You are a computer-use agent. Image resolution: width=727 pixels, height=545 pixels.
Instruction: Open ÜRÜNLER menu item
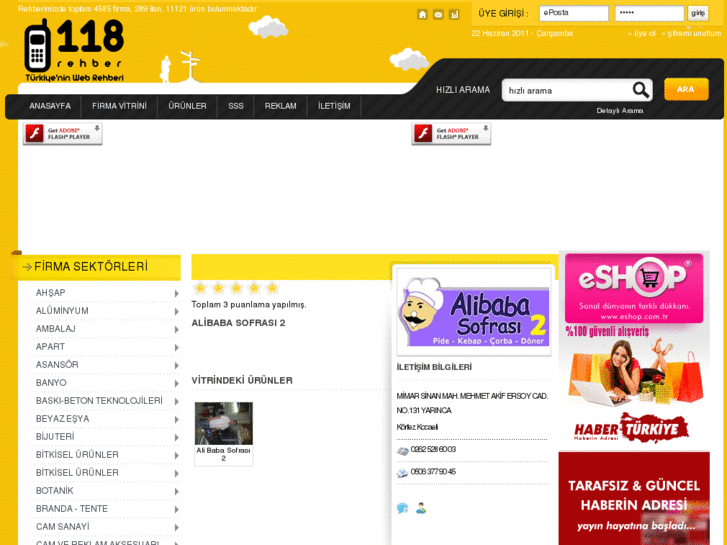187,106
